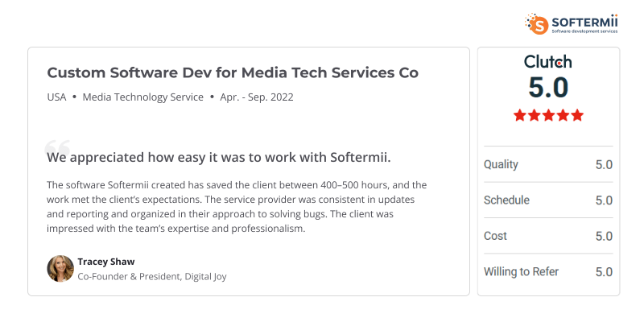Click the fifth red rating star

[x=576, y=115]
